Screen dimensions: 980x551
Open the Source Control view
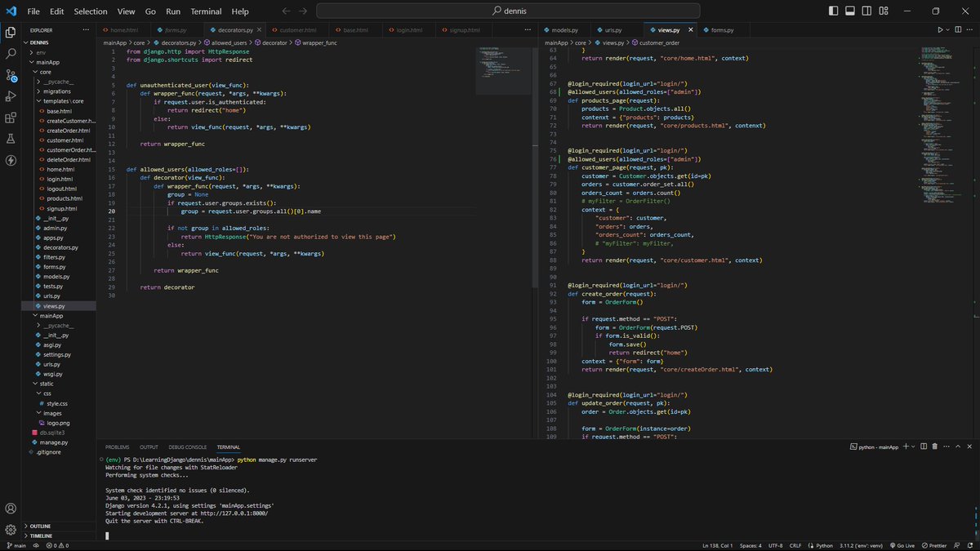coord(11,75)
